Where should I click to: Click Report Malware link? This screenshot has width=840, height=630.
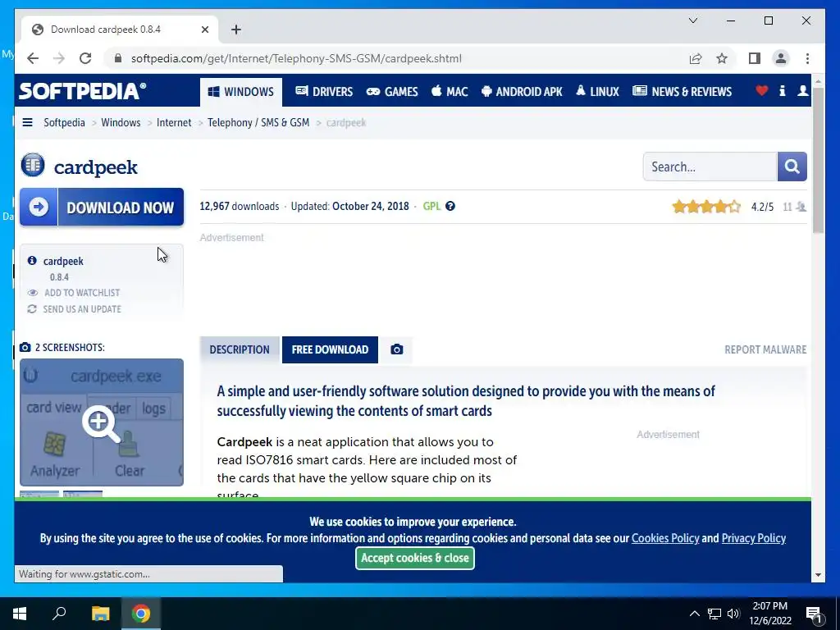coord(765,349)
